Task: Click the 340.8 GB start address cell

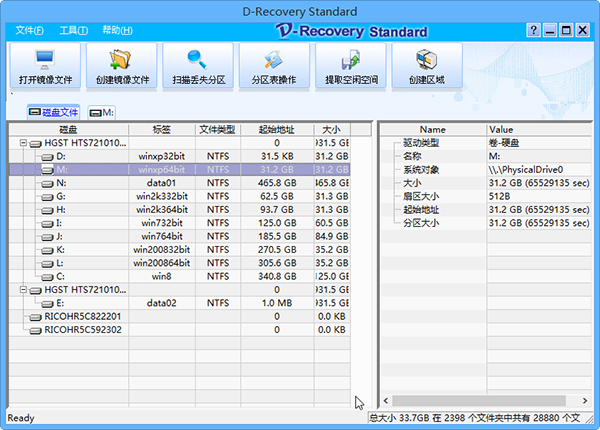Action: coord(277,277)
